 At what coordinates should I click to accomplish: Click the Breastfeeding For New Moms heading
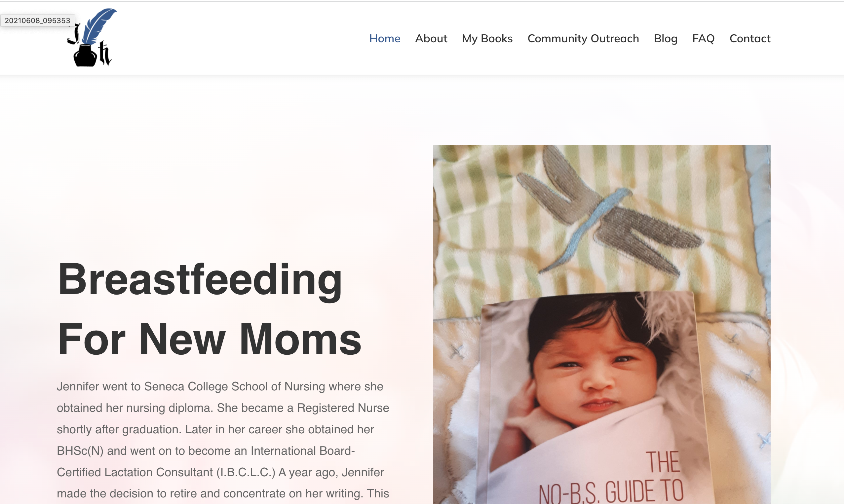210,309
